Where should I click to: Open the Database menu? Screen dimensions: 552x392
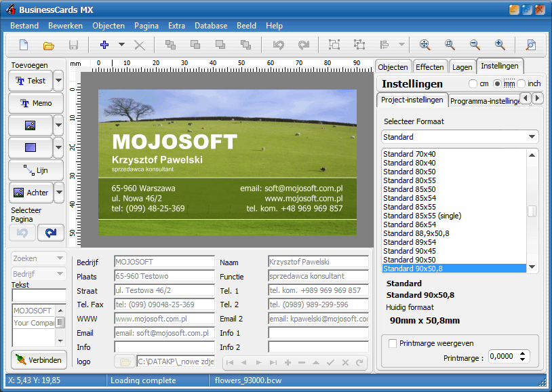211,26
